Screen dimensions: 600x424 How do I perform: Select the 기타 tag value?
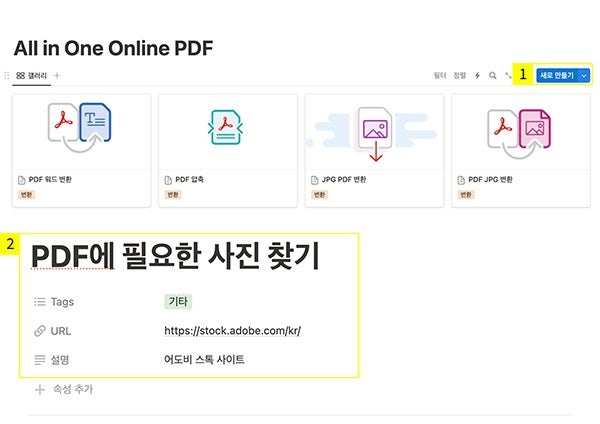click(178, 302)
